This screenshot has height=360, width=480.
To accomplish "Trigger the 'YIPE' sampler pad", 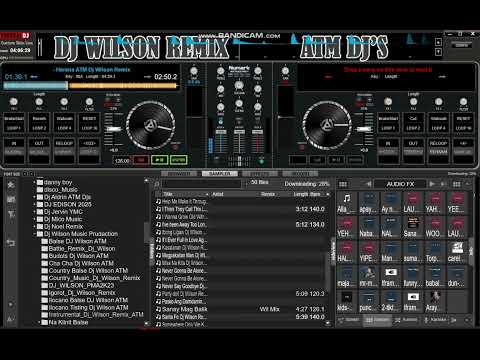I will (368, 252).
